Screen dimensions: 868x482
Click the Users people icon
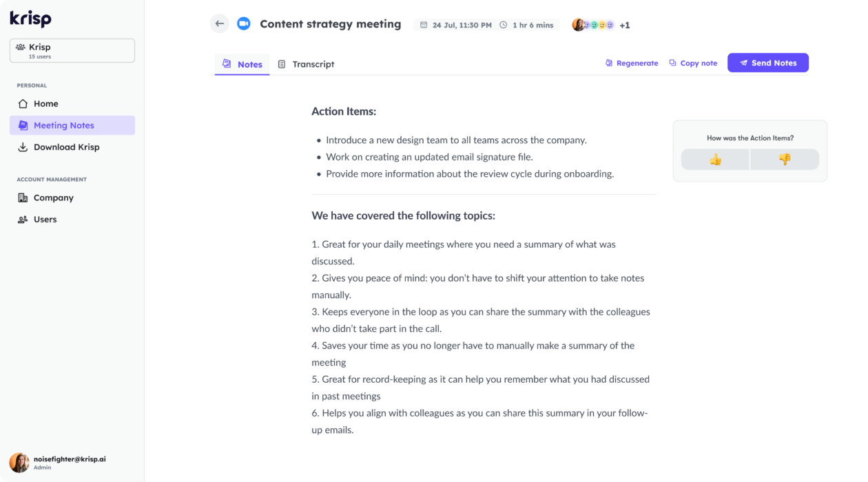tap(23, 220)
